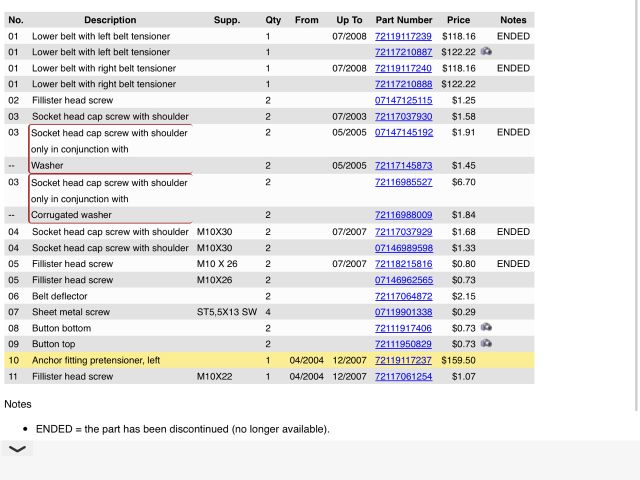This screenshot has height=480, width=640.
Task: Open part number 72119117240 link
Action: coord(403,68)
